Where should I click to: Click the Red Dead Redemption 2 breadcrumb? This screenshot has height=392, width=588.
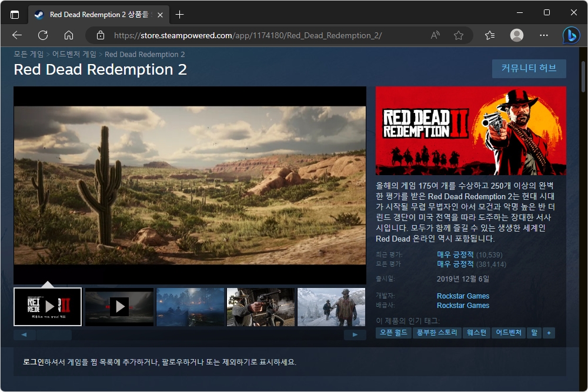coord(145,54)
